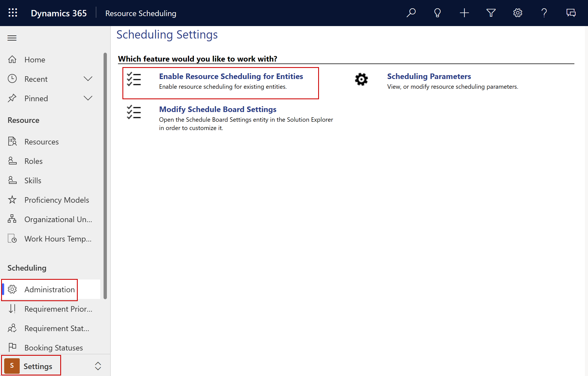Click the Resources sidebar icon

pyautogui.click(x=12, y=141)
